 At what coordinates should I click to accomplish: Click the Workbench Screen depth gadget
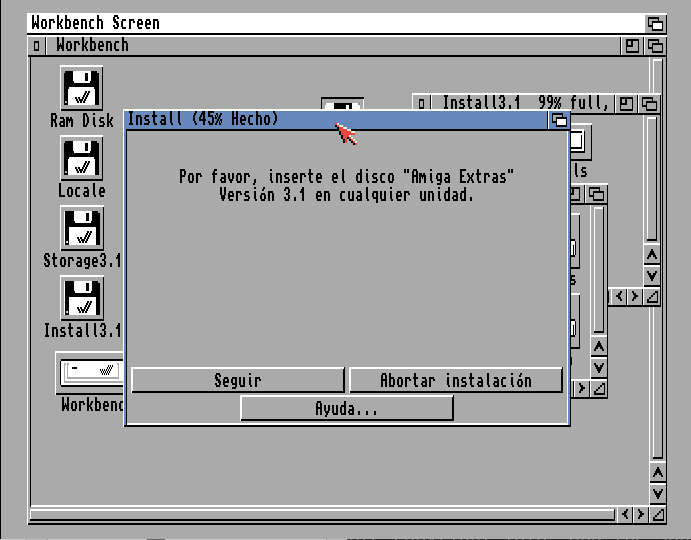click(655, 23)
